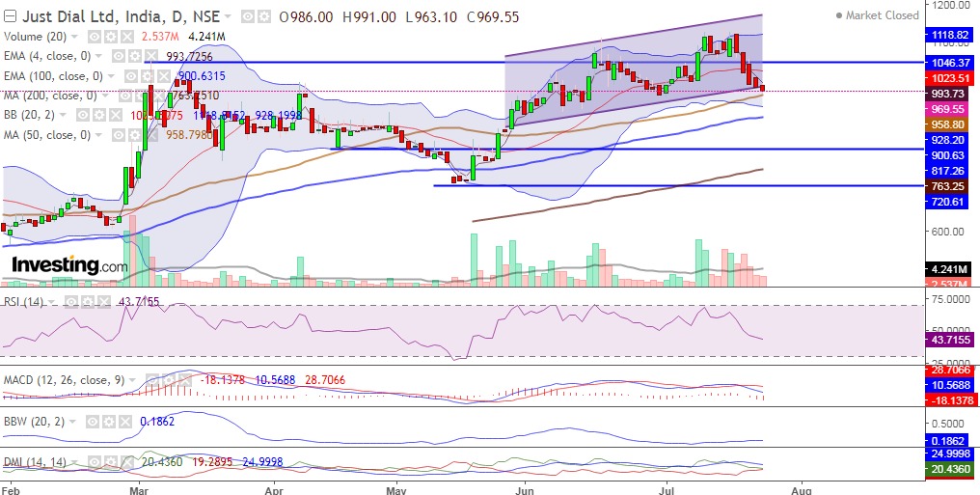Open MA (50, close, 0) settings gear
Screen dimensions: 980x495
[x=135, y=135]
